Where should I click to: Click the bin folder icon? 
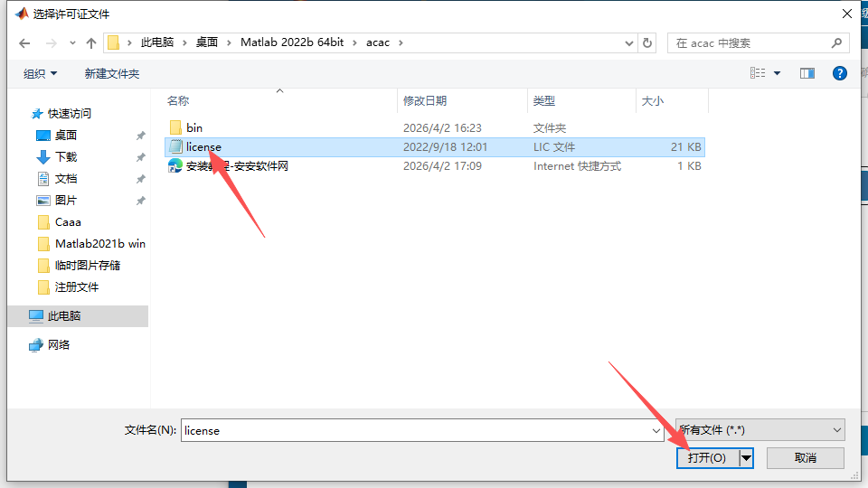tap(175, 127)
